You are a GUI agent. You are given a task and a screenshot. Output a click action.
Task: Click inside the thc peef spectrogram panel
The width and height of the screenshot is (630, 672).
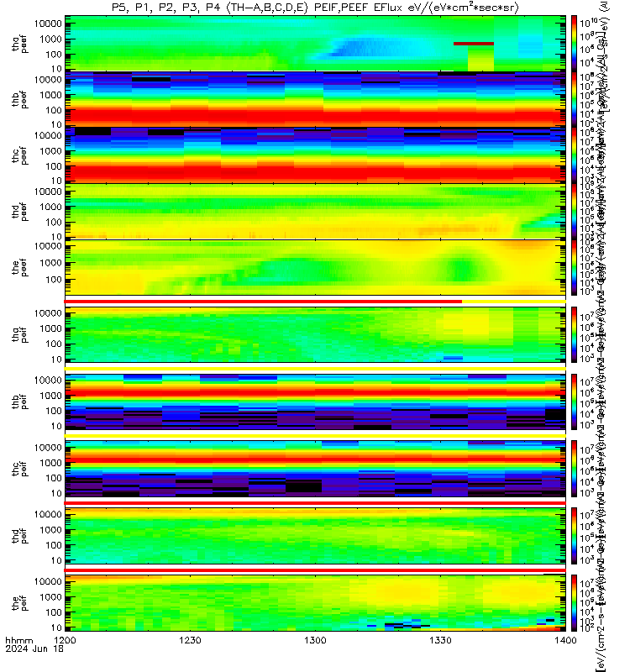(x=315, y=155)
